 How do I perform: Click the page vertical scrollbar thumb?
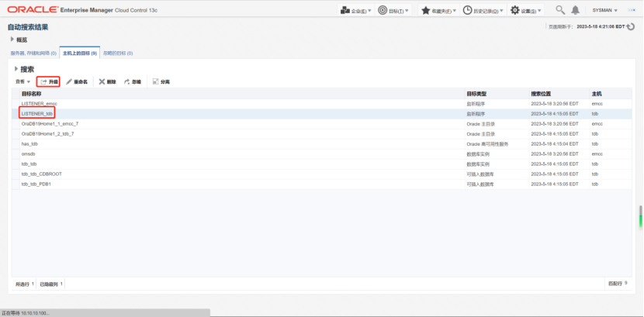pyautogui.click(x=640, y=216)
